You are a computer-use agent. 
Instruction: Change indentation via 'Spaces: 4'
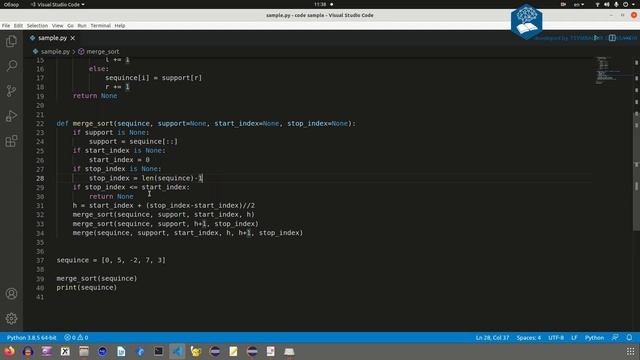point(529,338)
